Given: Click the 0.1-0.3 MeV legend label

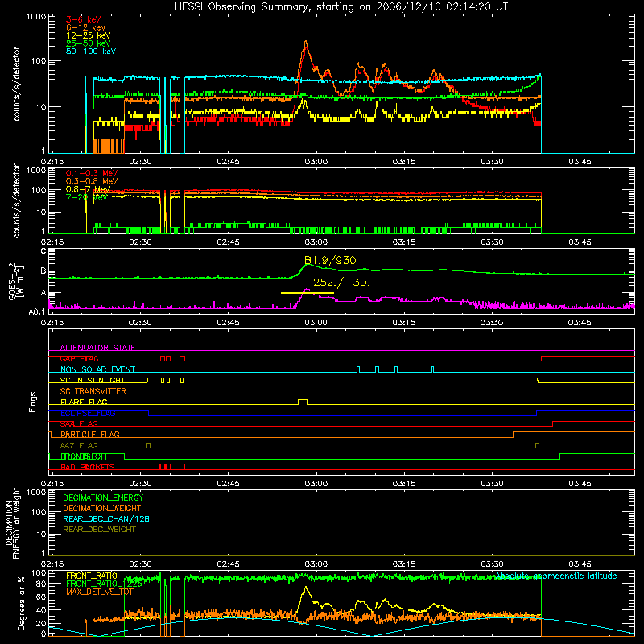Looking at the screenshot, I should (92, 173).
